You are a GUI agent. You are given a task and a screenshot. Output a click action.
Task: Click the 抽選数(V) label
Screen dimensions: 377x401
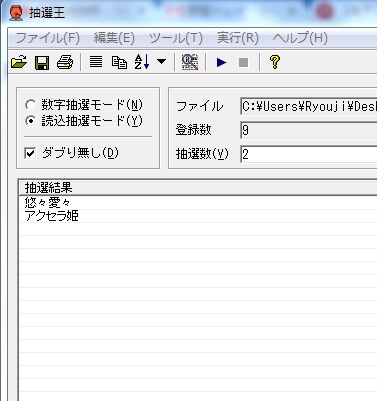[202, 154]
